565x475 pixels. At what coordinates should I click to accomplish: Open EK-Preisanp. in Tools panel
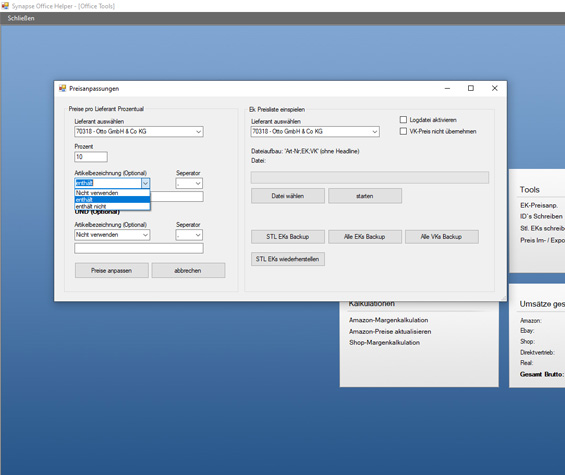(539, 205)
